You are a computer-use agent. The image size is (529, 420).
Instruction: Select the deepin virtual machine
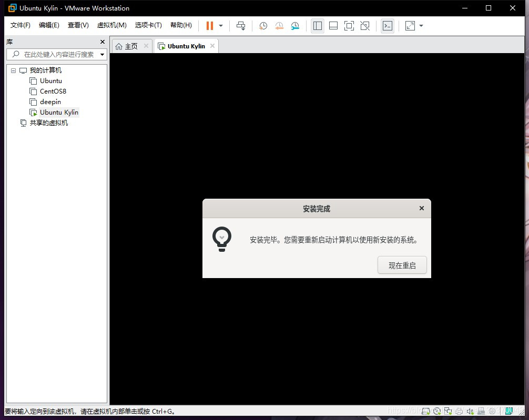tap(50, 102)
